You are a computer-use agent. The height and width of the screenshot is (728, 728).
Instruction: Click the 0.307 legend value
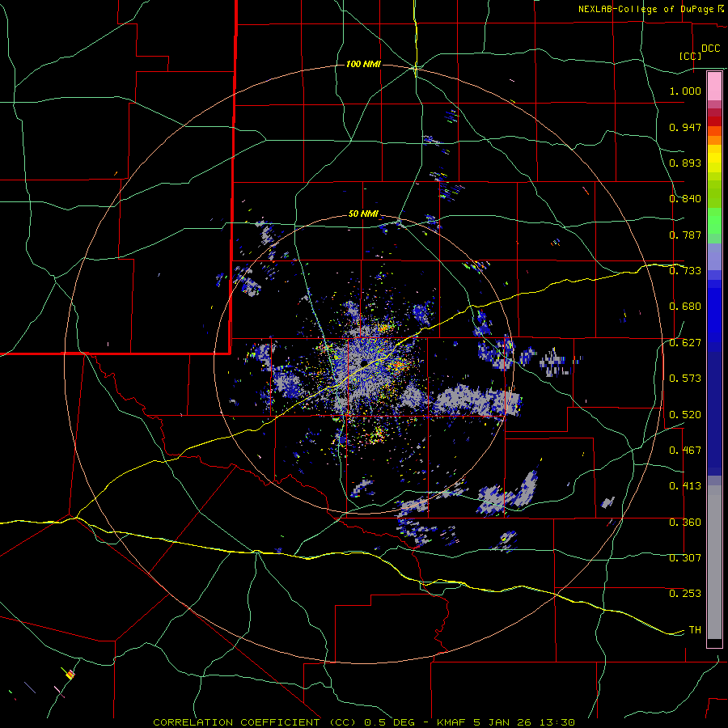click(x=685, y=558)
